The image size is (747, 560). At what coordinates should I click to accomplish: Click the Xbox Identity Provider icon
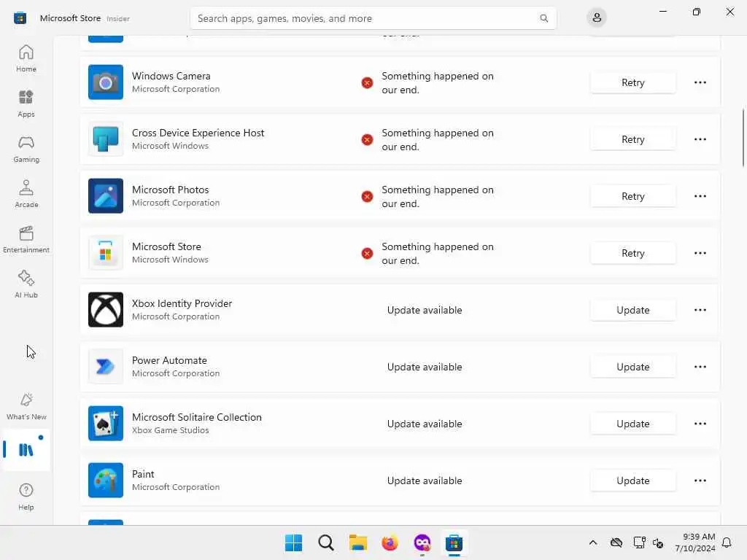[x=106, y=309]
